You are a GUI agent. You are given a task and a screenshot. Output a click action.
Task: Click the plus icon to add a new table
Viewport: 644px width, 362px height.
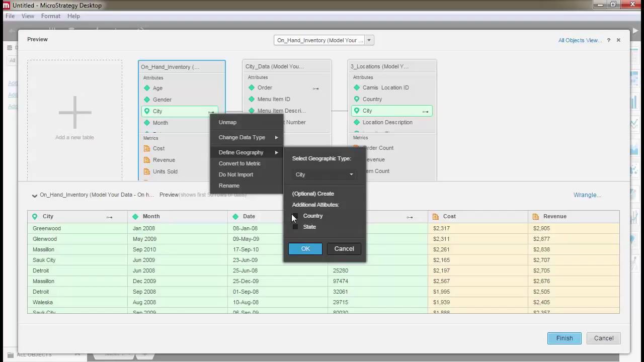(x=75, y=112)
